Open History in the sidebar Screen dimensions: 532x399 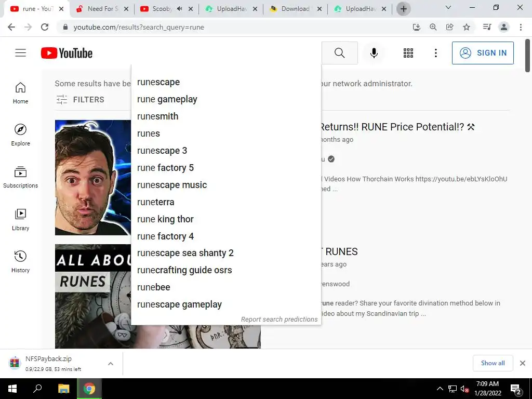20,262
